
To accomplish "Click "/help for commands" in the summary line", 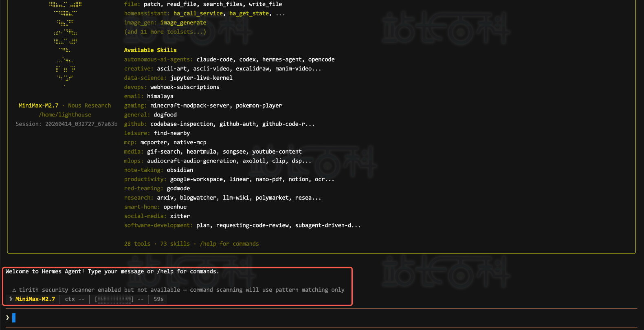I will 229,244.
